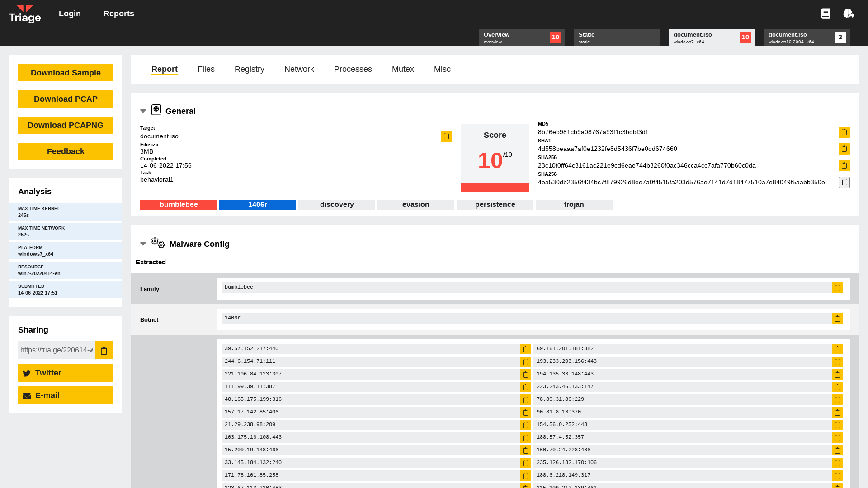Open the Overview task tab
This screenshot has height=488, width=868.
[522, 38]
